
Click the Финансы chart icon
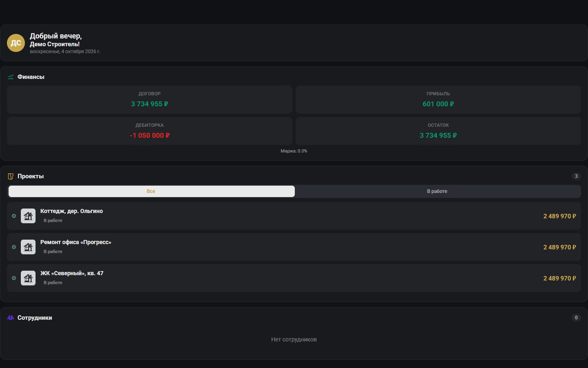11,77
